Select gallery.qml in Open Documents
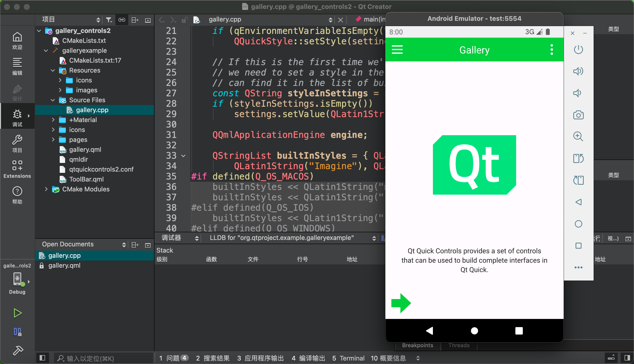This screenshot has width=634, height=364. coord(64,265)
